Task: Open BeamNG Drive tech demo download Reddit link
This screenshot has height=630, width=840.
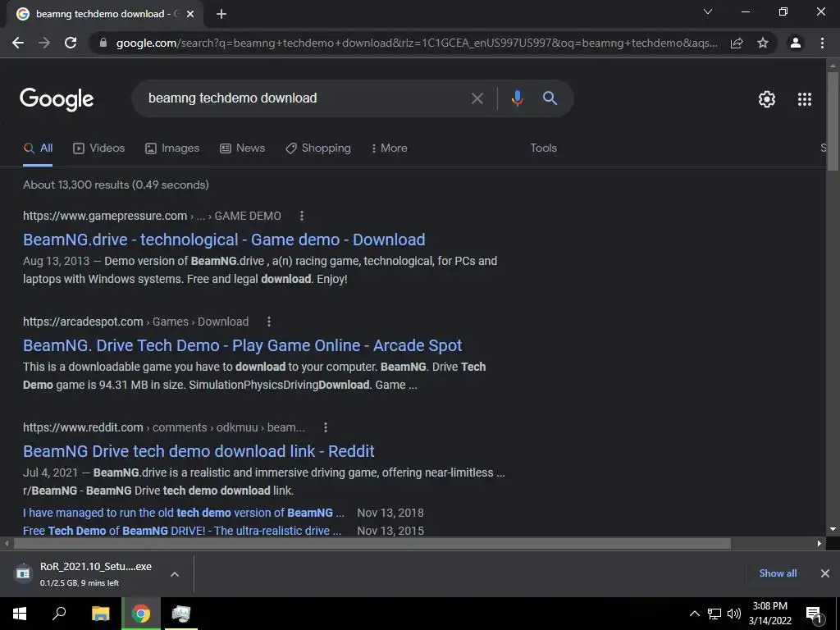Action: tap(199, 451)
